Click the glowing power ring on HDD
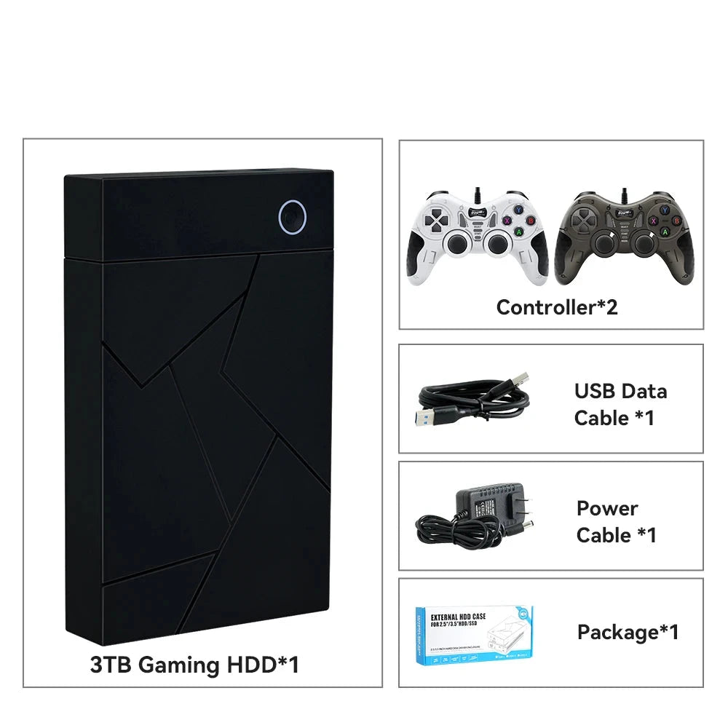 click(293, 217)
